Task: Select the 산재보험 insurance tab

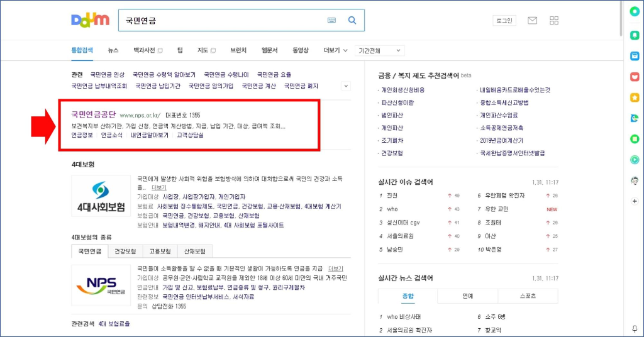Action: point(195,251)
